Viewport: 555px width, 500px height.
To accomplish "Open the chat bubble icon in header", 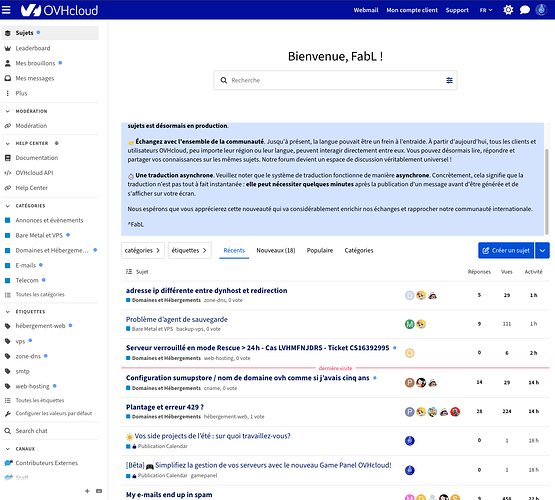I will pos(525,10).
